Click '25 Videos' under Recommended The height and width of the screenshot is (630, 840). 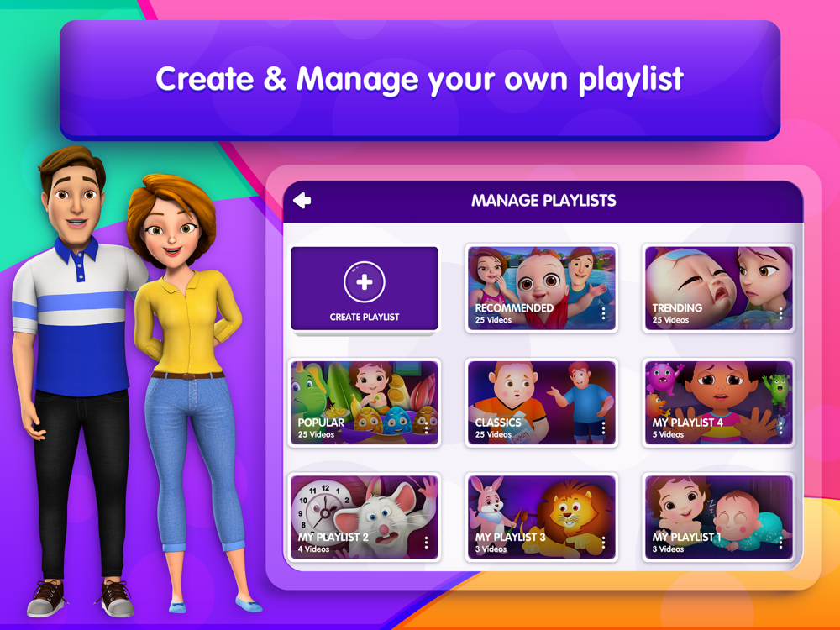pyautogui.click(x=493, y=320)
